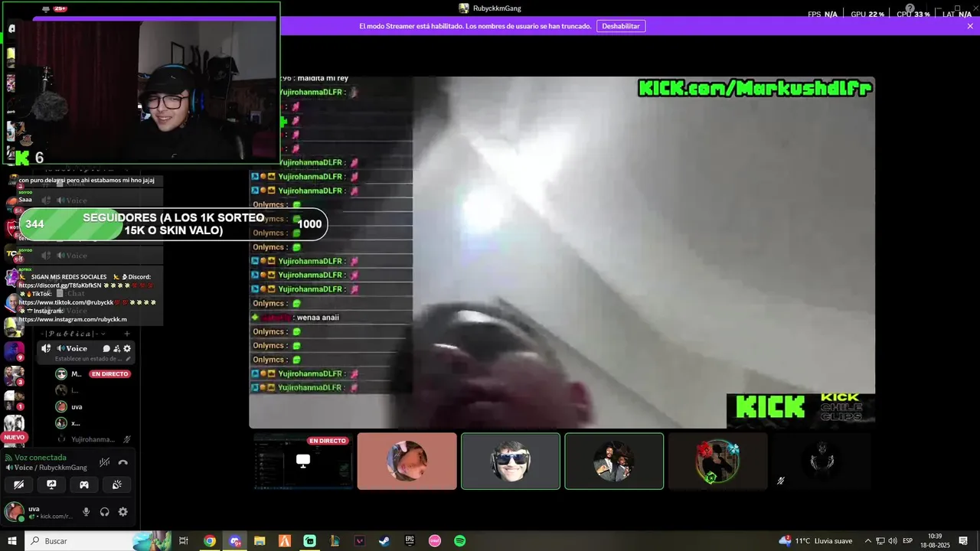Switch to Discord in the taskbar
The width and height of the screenshot is (980, 551).
click(234, 541)
